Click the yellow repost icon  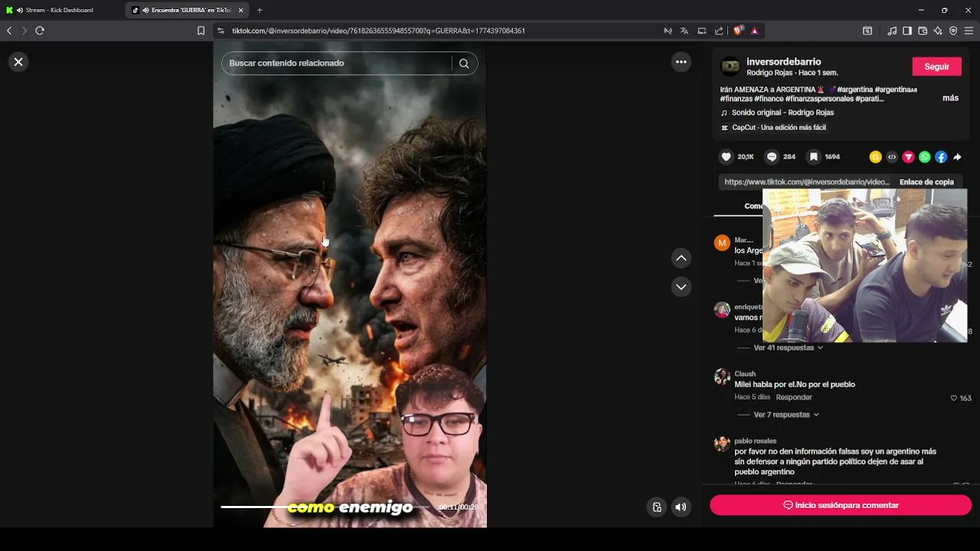(875, 157)
